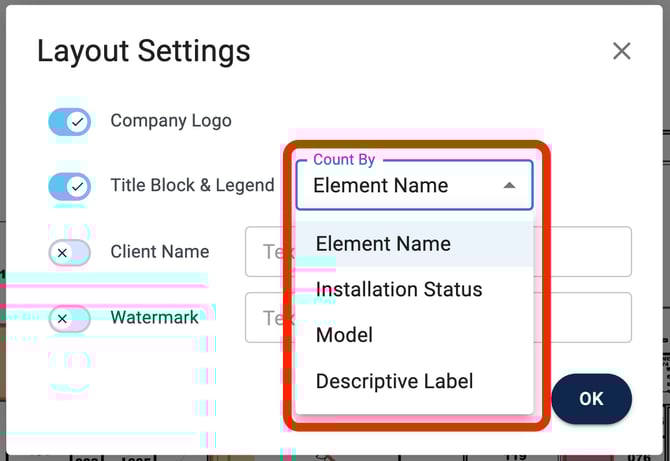Collapse the Count By dropdown arrow

point(509,186)
